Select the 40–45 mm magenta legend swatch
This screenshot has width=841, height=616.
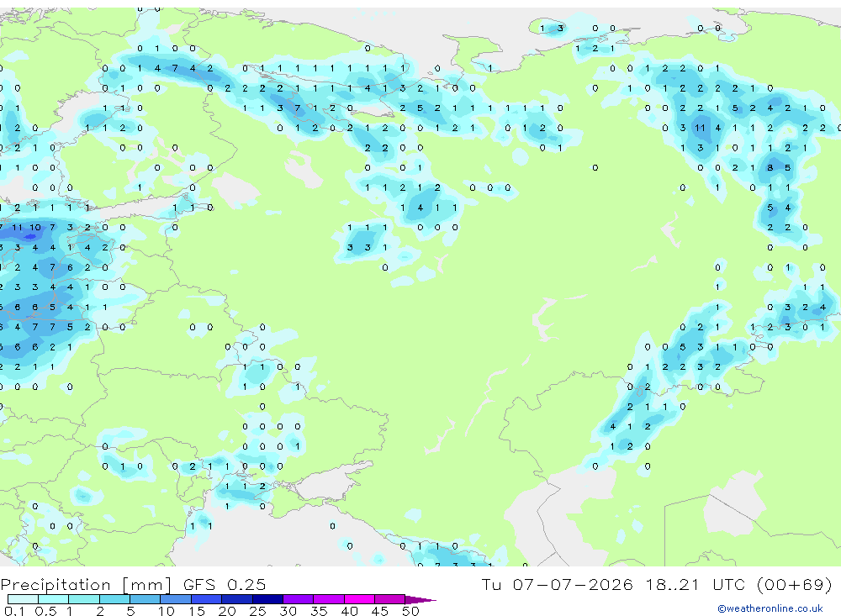(x=359, y=599)
